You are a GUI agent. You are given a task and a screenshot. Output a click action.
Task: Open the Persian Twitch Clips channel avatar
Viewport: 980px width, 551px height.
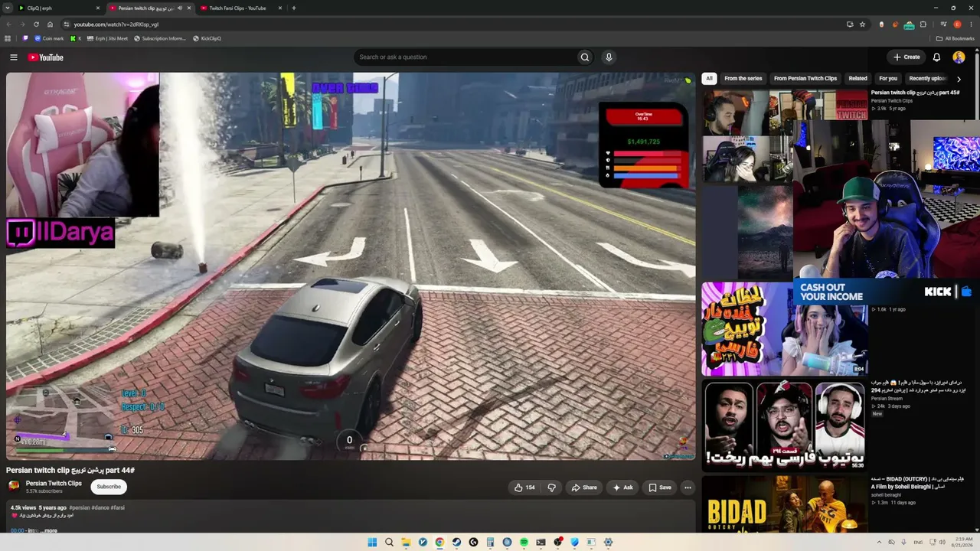(x=14, y=486)
